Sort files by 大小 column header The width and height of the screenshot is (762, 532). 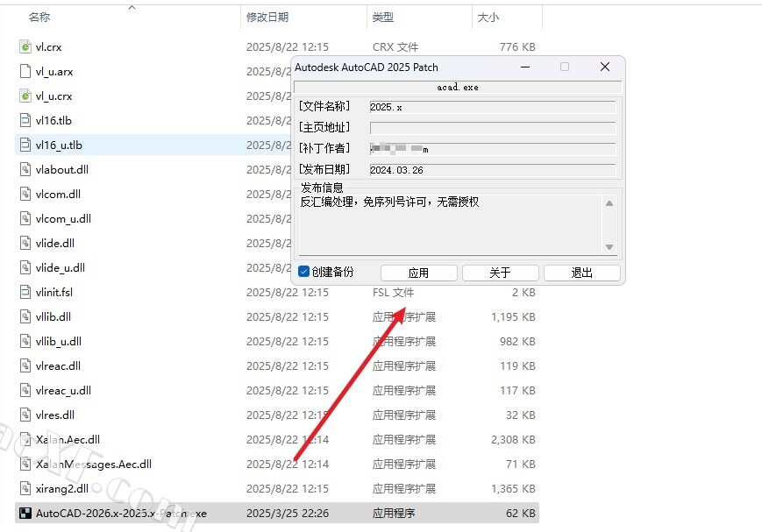(x=488, y=18)
